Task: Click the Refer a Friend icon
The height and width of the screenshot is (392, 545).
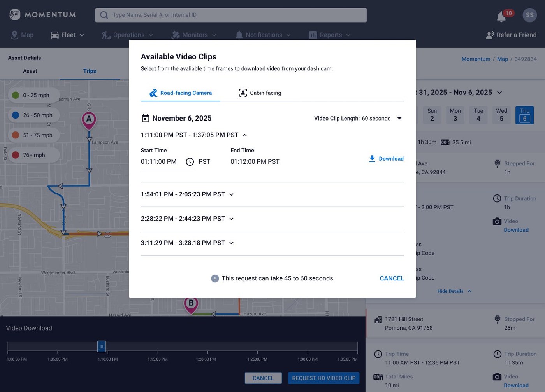Action: tap(489, 35)
